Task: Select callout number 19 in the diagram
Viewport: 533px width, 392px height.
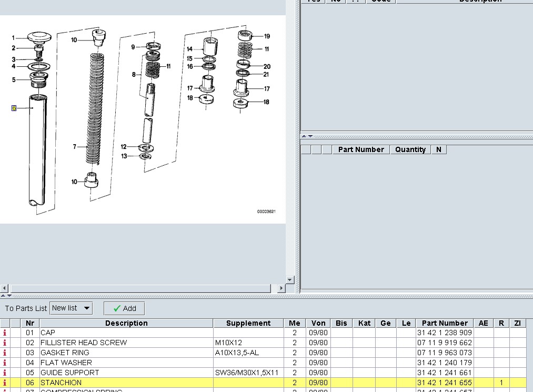Action: tap(267, 36)
